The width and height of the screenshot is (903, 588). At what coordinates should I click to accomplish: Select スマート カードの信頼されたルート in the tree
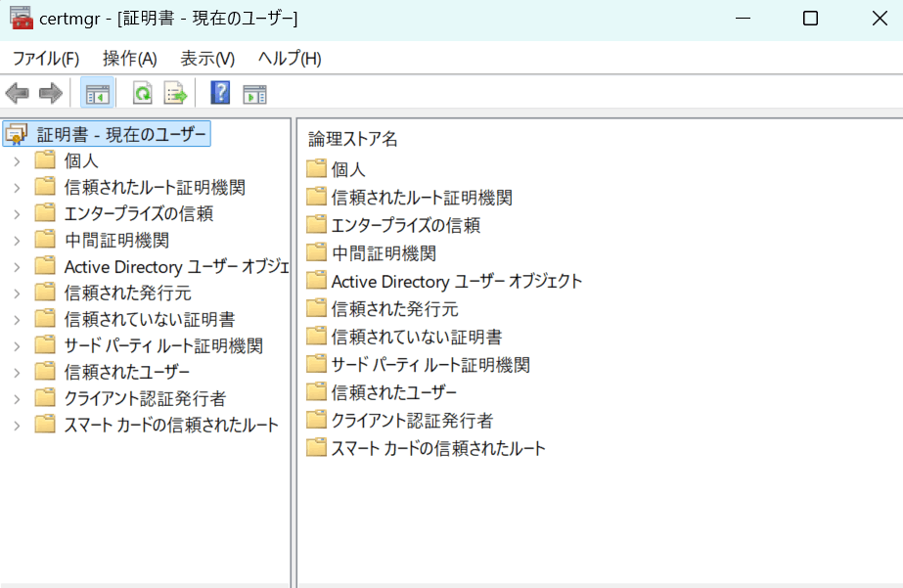pyautogui.click(x=171, y=425)
